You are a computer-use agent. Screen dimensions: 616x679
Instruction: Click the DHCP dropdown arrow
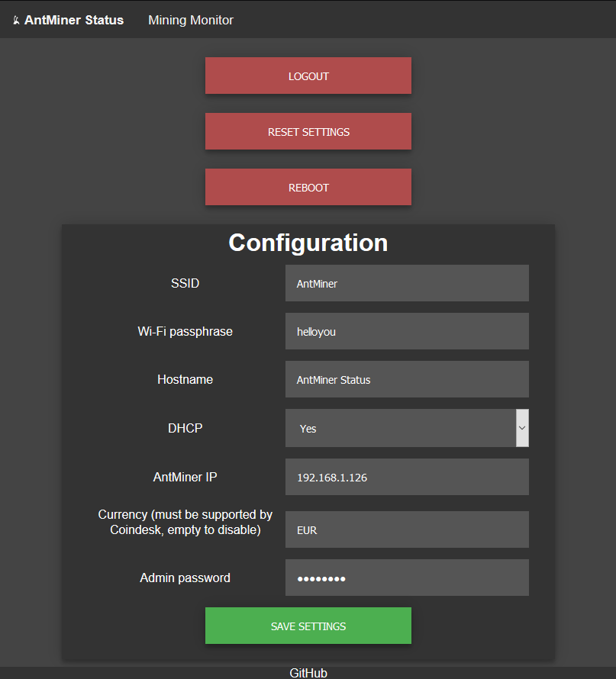tap(522, 428)
